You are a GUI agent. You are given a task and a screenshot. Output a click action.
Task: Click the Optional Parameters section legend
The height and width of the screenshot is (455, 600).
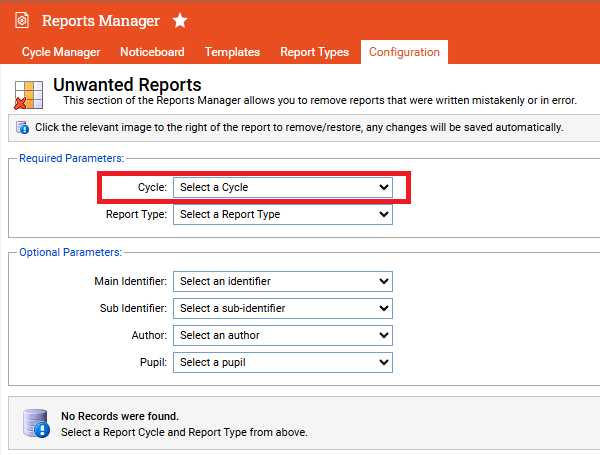click(70, 253)
